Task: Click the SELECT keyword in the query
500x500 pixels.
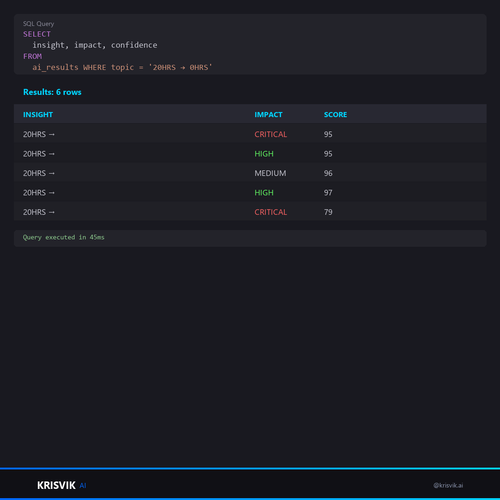Action: coord(37,34)
